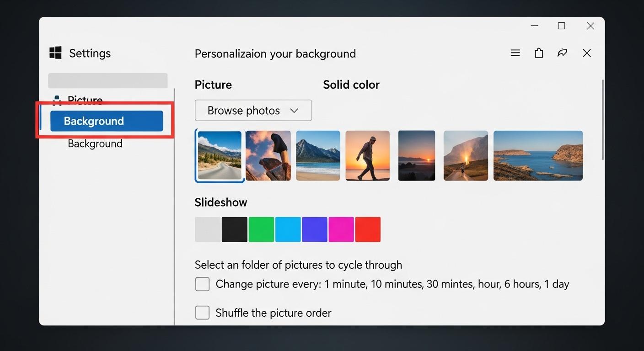Select Background in the sidebar
The height and width of the screenshot is (351, 644).
106,121
